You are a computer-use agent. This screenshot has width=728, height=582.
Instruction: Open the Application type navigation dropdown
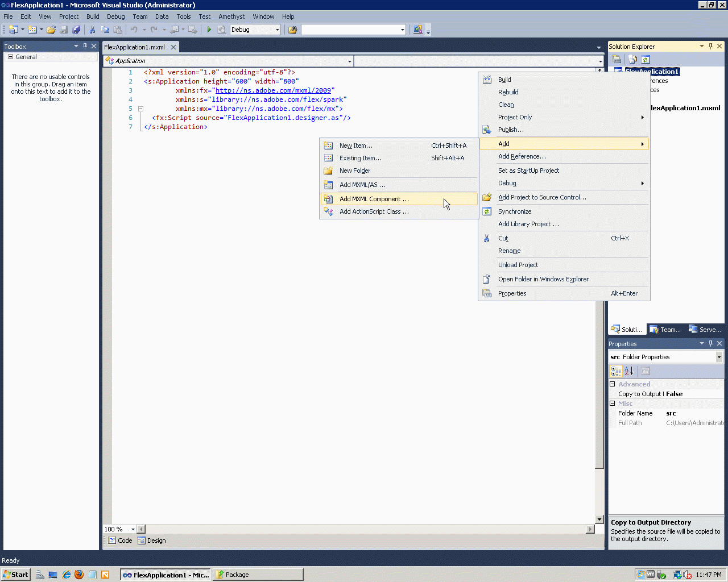pos(349,61)
